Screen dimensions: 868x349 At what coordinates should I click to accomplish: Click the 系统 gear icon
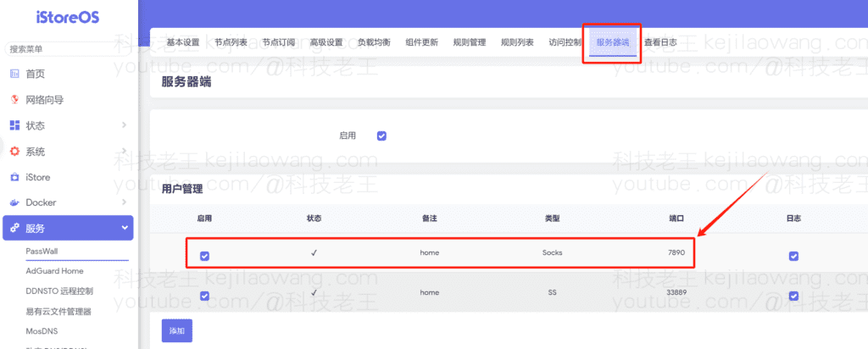[x=14, y=152]
